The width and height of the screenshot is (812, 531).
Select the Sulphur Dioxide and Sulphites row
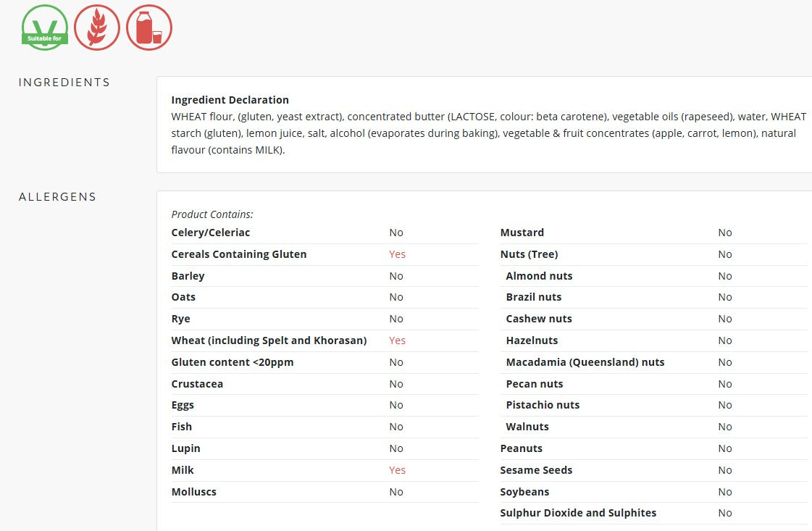653,514
